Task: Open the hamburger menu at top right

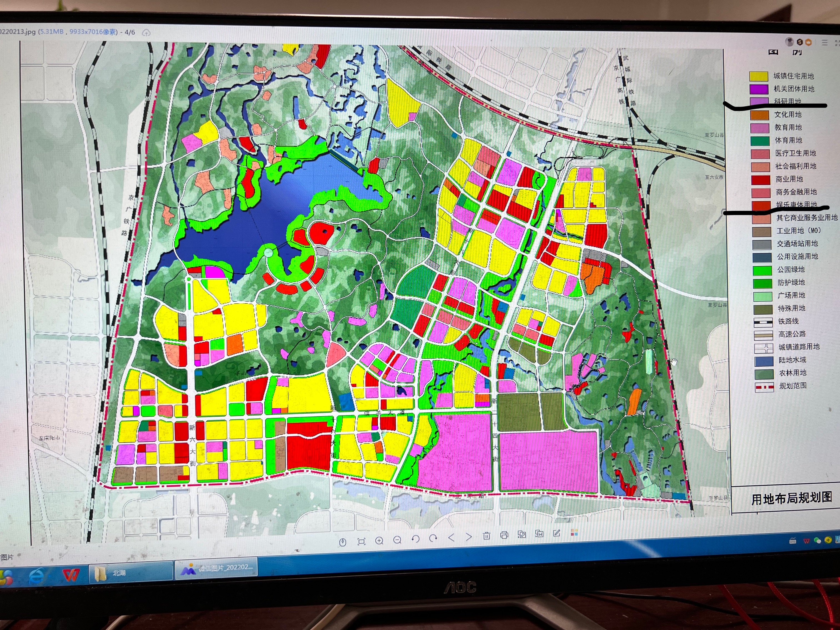Action: coord(824,42)
